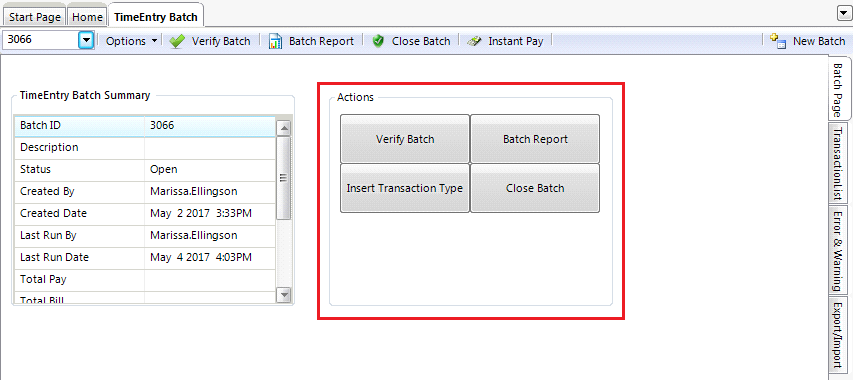Viewport: 853px width, 380px height.
Task: Open the Export/Import side tab
Action: 838,334
